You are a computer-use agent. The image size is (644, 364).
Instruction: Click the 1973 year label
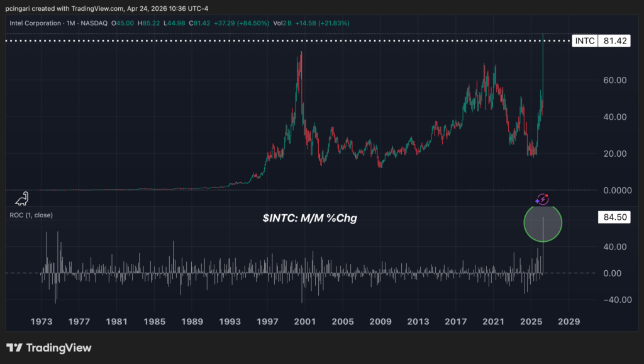tap(42, 322)
